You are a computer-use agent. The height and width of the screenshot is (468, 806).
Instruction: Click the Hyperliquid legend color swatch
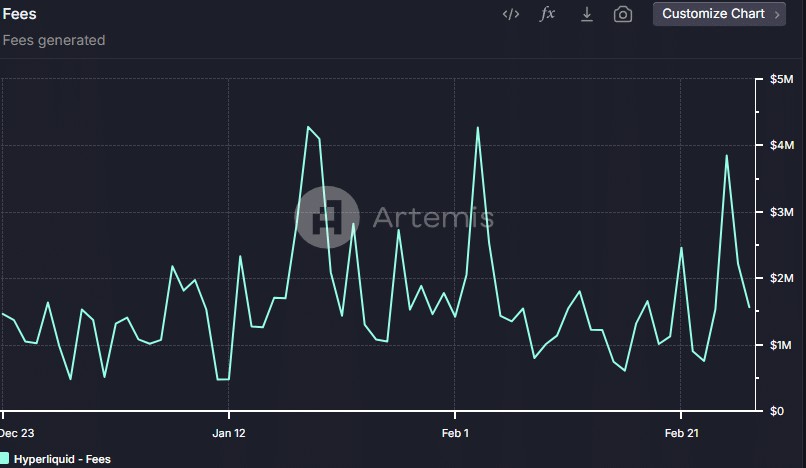coord(5,459)
